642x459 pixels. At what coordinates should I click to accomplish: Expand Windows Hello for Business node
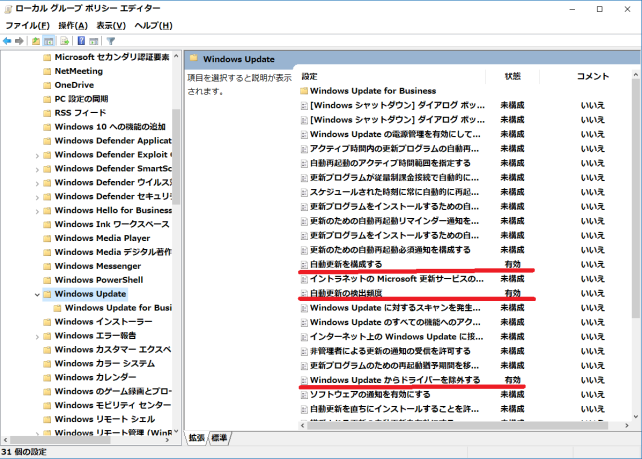click(x=37, y=211)
